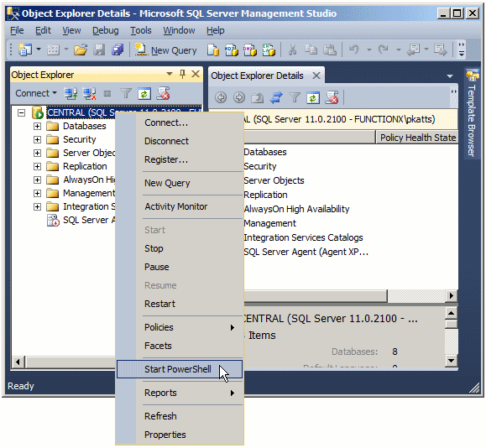Click Properties in context menu
This screenshot has height=448, width=486.
point(180,435)
